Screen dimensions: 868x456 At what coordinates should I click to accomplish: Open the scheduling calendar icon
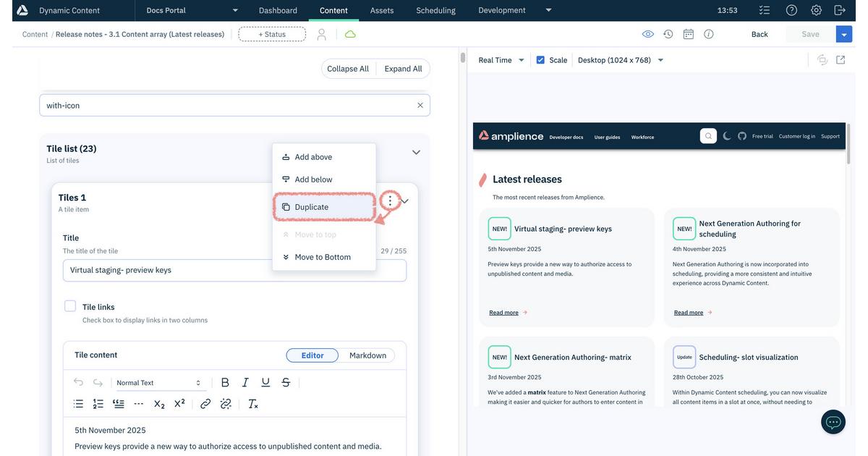689,34
